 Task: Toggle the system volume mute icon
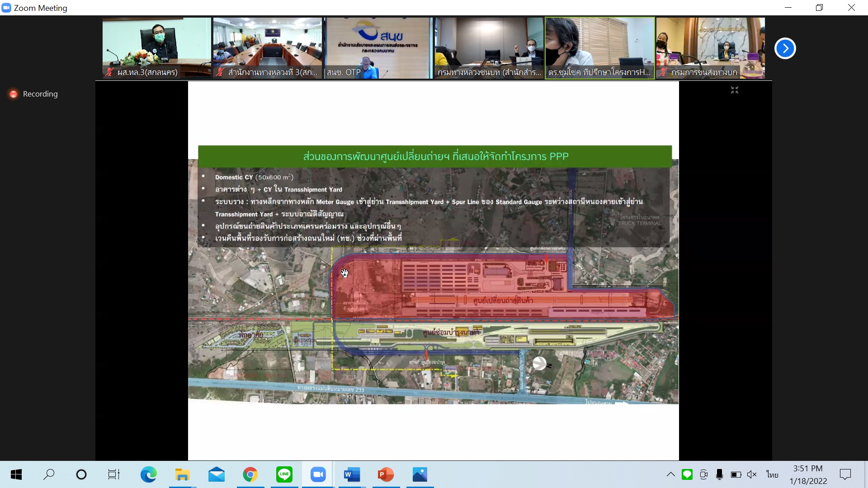752,474
